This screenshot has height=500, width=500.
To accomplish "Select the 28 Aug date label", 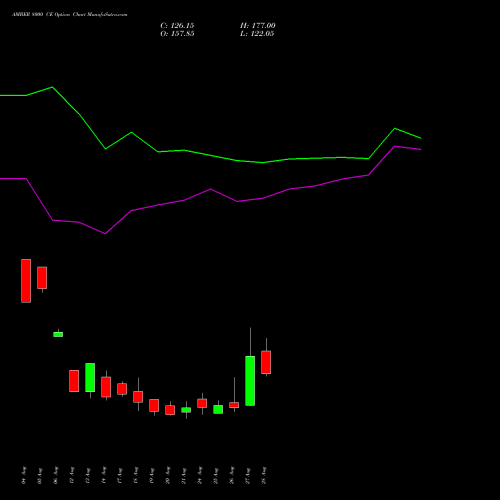I will click(x=264, y=475).
